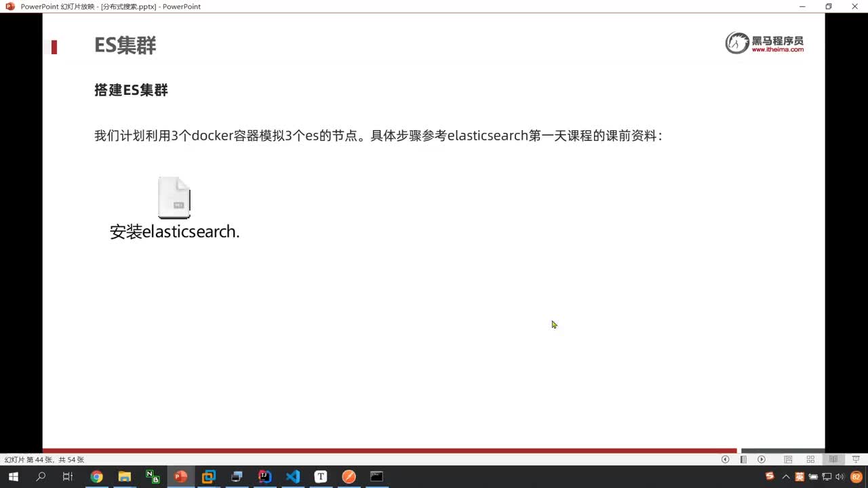868x488 pixels.
Task: Click the www.itheima.com logo text
Action: (777, 49)
